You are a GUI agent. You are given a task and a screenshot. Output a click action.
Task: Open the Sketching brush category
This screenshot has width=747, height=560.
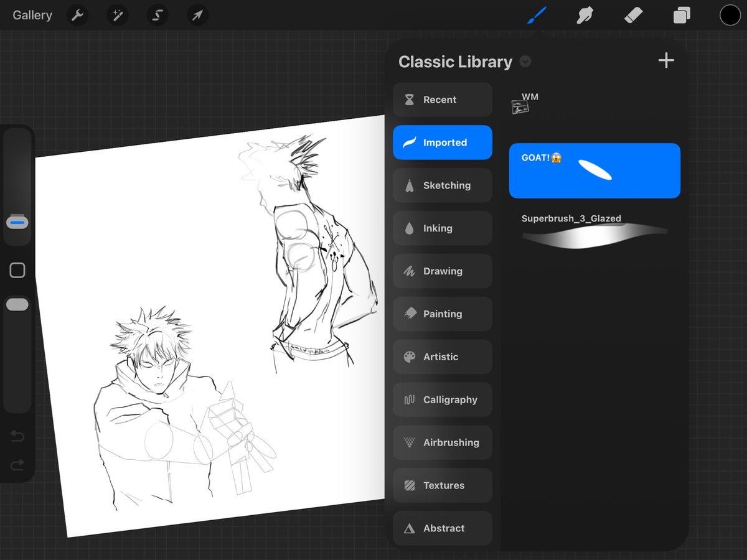tap(443, 185)
